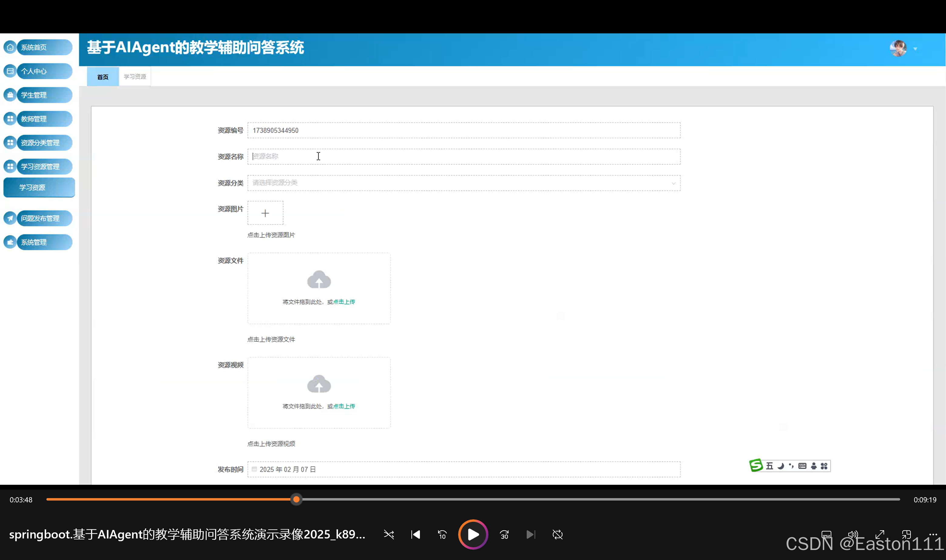Go to the previous track
The height and width of the screenshot is (560, 946).
click(415, 534)
